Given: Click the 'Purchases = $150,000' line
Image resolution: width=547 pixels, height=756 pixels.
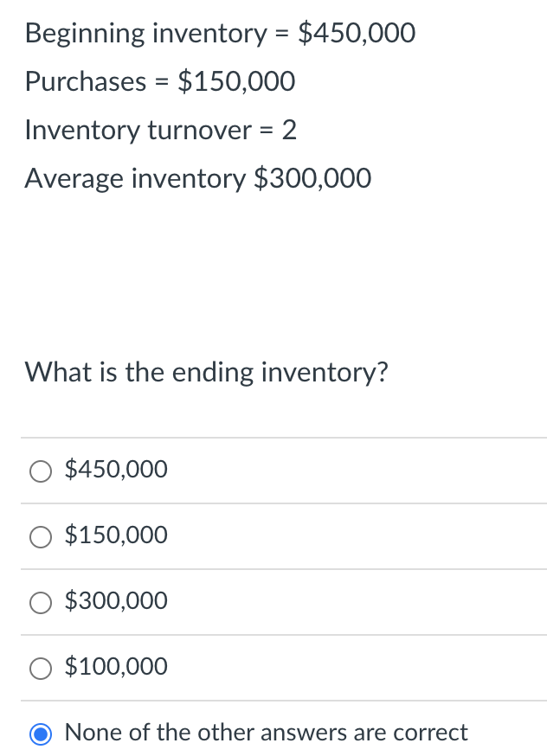Looking at the screenshot, I should coord(160,82).
